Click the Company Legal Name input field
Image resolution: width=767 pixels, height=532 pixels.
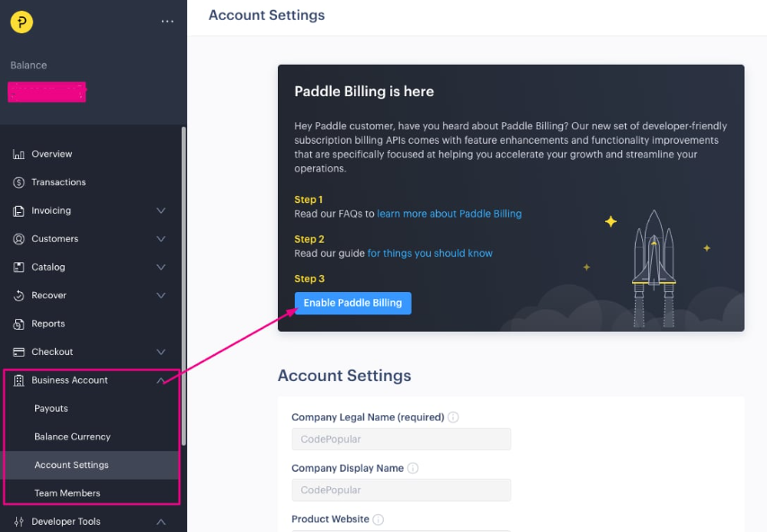tap(401, 439)
